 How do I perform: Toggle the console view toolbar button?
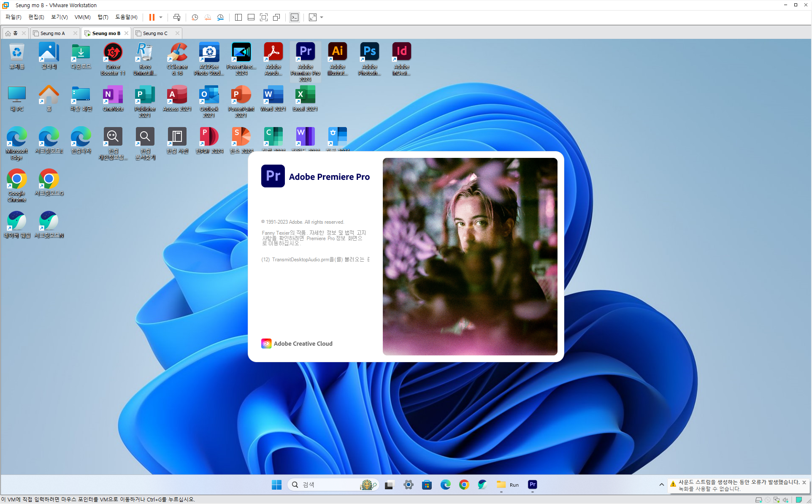coord(295,17)
